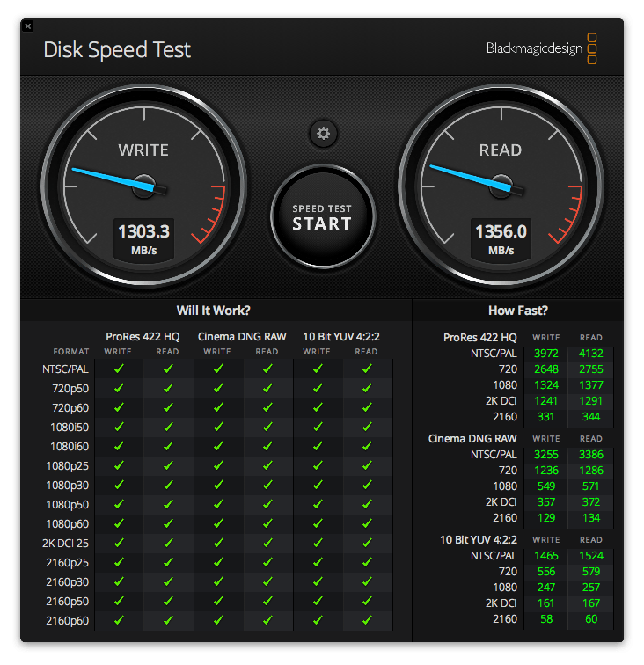
Task: Click Cinema DNG RAW write checkmark for 720p60
Action: tap(218, 407)
